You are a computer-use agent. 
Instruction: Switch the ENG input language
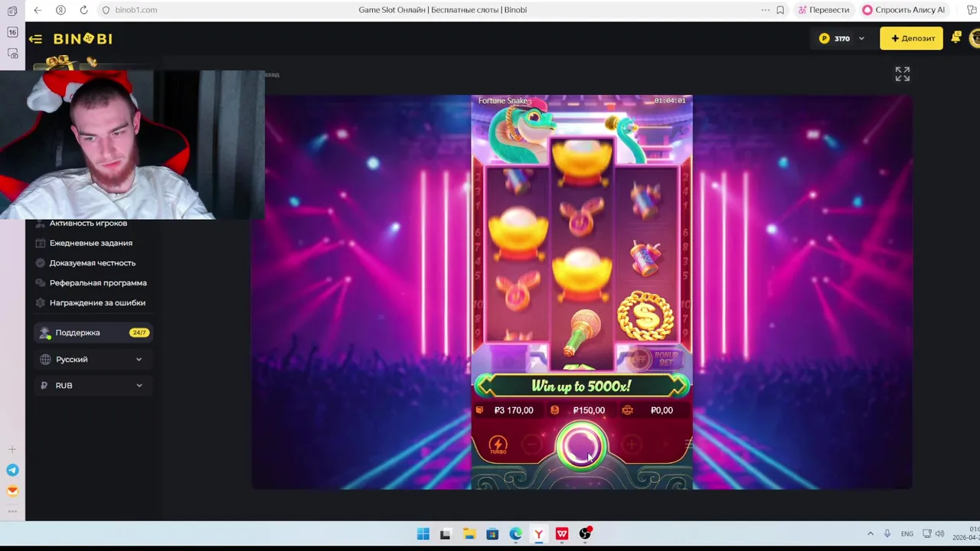point(907,534)
